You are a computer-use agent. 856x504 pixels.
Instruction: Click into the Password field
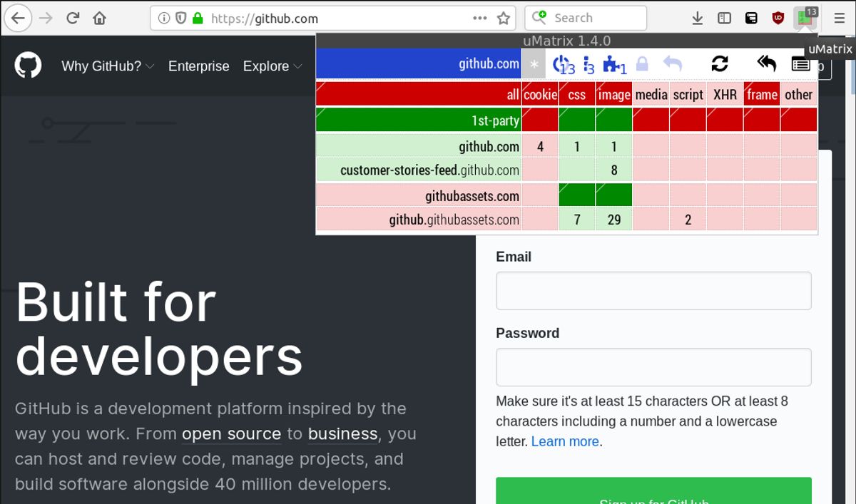click(x=653, y=367)
